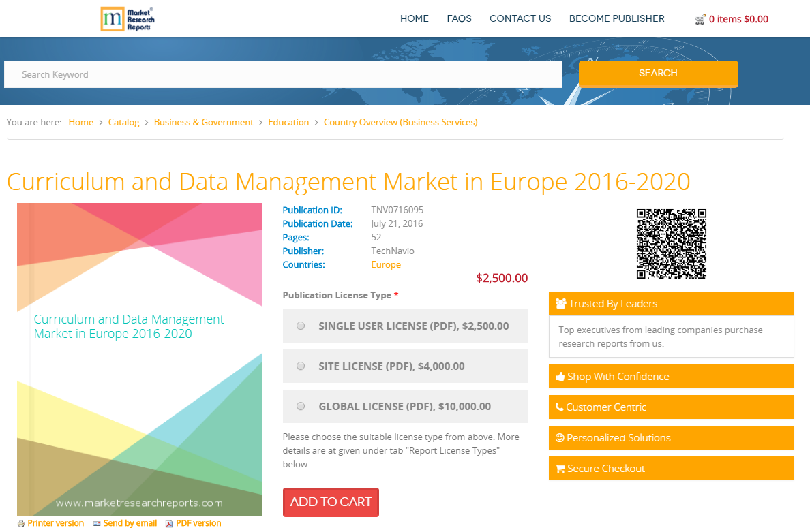The height and width of the screenshot is (532, 810).
Task: Expand the Shop With Confidence panel
Action: [x=671, y=376]
